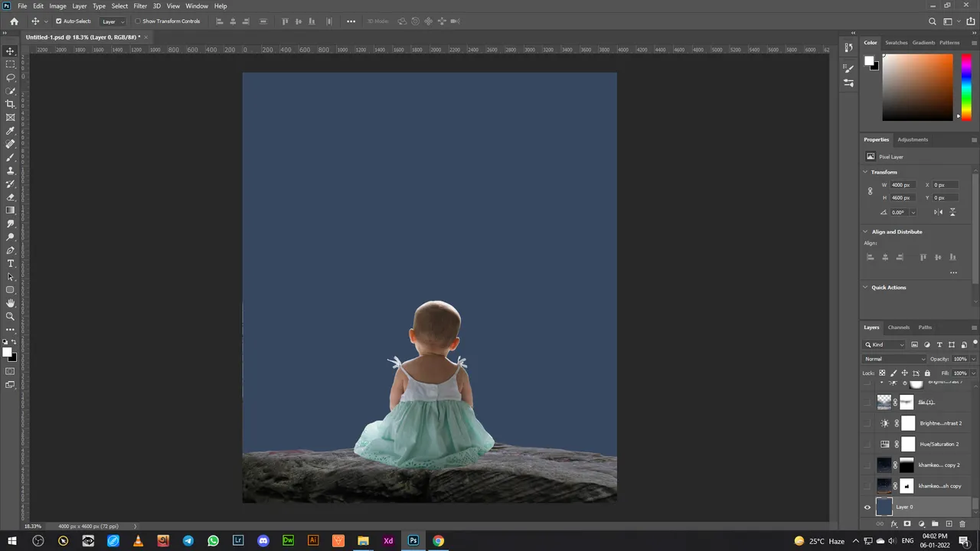Select the Crop tool
Viewport: 980px width, 551px height.
point(10,104)
